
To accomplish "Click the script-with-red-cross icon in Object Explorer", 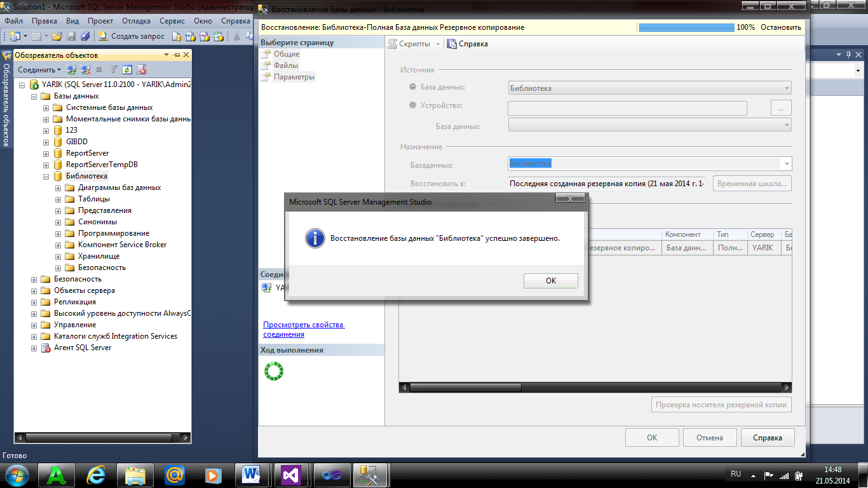I will (x=141, y=69).
